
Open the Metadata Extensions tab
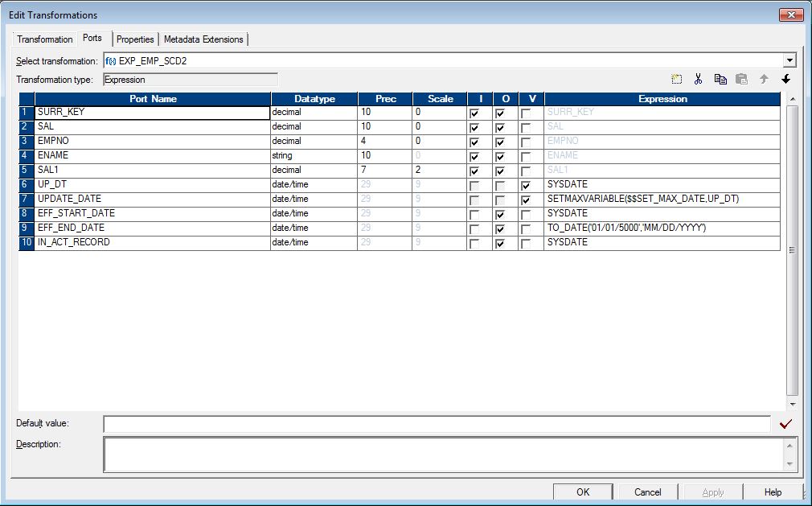[x=204, y=39]
